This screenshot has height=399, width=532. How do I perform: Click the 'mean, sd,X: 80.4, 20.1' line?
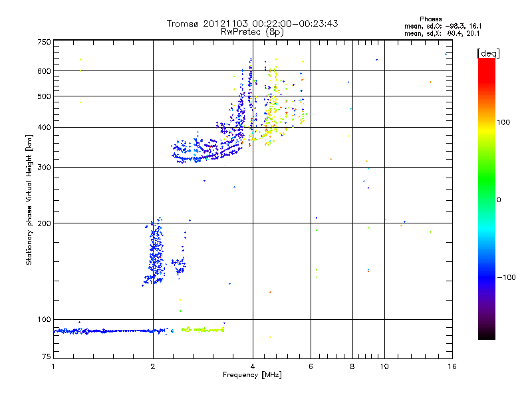442,33
